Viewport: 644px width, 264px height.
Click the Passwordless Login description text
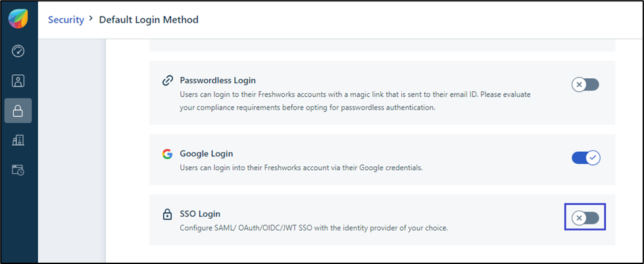click(355, 100)
